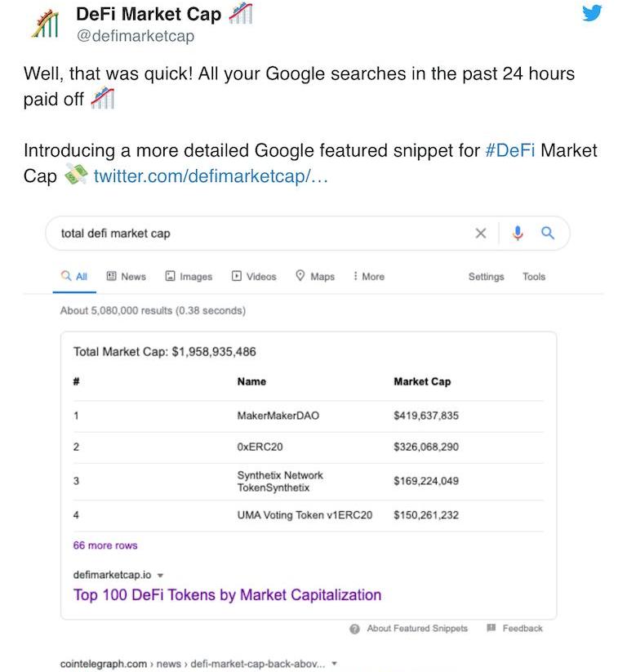The width and height of the screenshot is (627, 672).
Task: Click the voice search microphone icon
Action: 518,234
